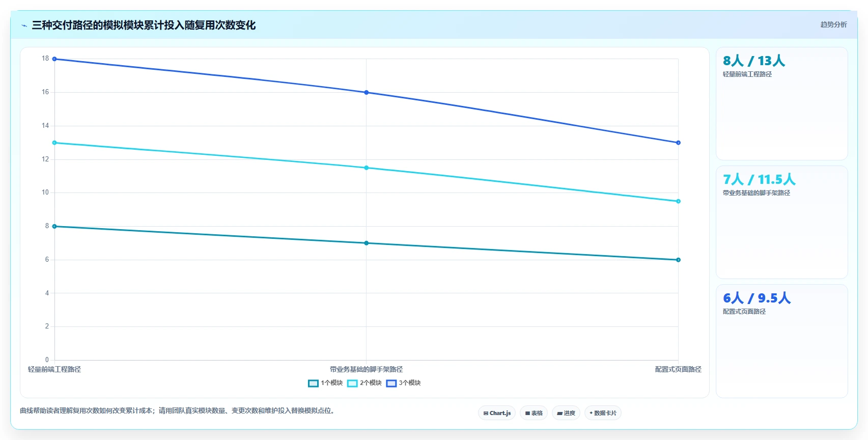The height and width of the screenshot is (440, 868).
Task: Click the 7人 / 11.5人 card value
Action: pos(759,180)
